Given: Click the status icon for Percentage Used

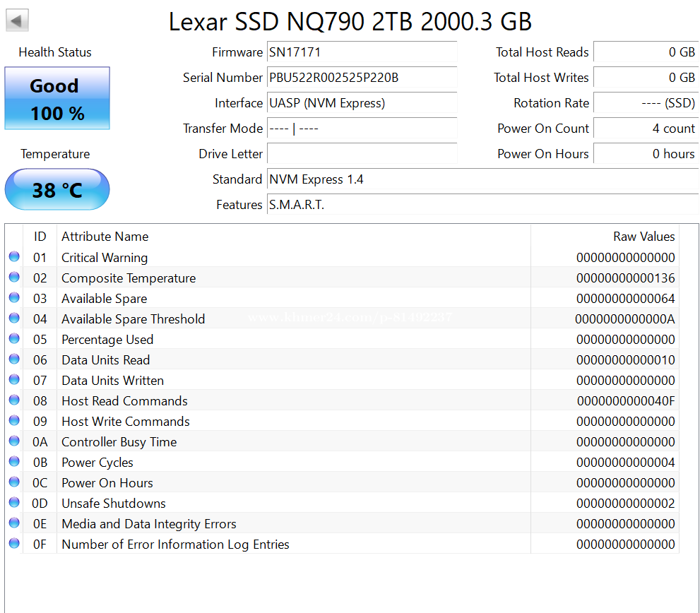Looking at the screenshot, I should click(14, 339).
